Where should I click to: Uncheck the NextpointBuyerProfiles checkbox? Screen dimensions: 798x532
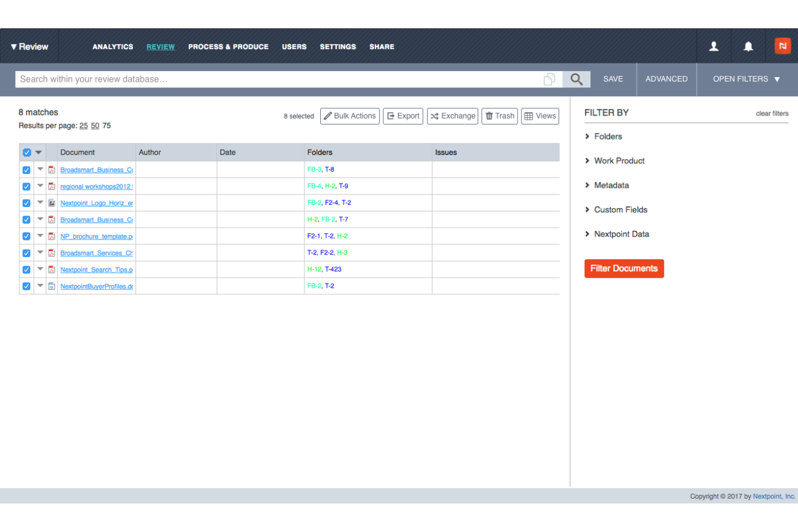26,286
